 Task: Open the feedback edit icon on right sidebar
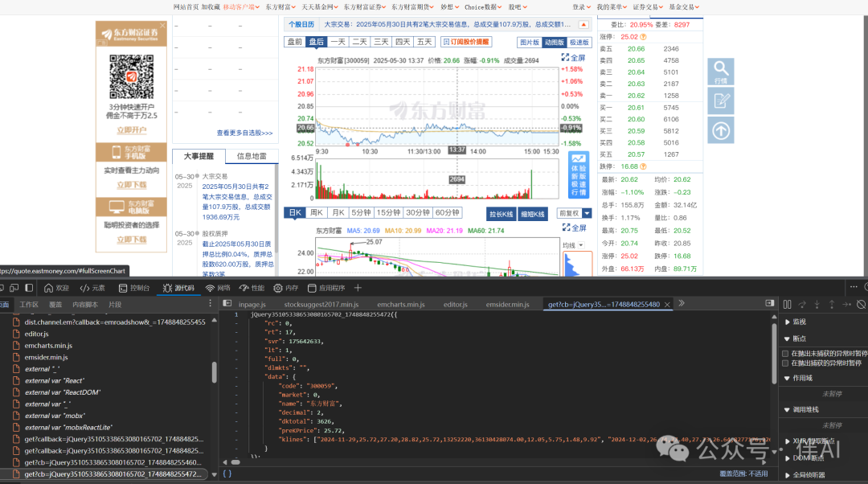[720, 100]
